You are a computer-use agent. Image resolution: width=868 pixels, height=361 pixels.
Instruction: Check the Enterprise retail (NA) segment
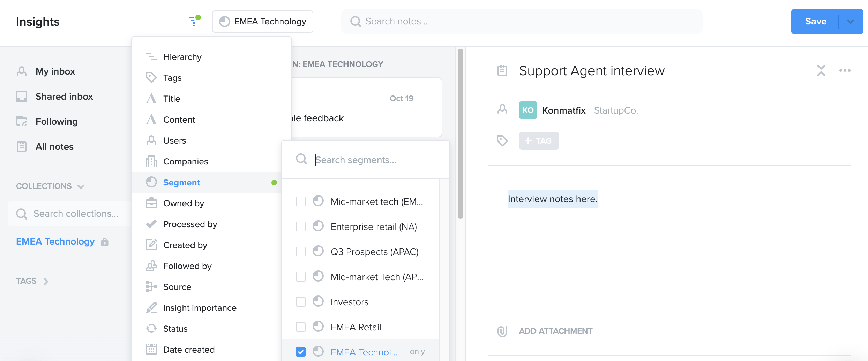(x=301, y=226)
